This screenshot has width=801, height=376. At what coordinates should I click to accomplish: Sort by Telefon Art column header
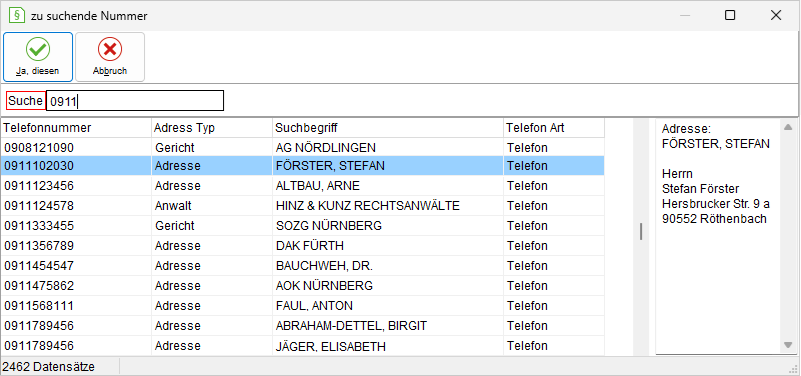click(x=554, y=128)
